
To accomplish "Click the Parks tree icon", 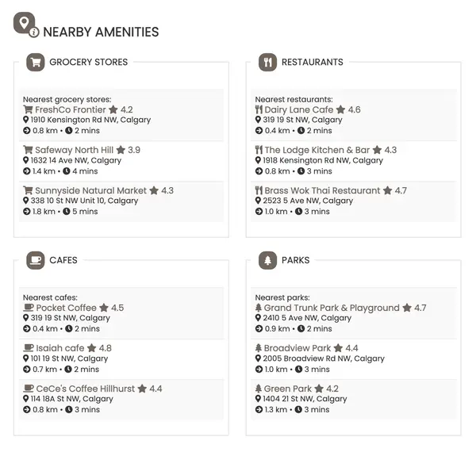I will pos(267,260).
